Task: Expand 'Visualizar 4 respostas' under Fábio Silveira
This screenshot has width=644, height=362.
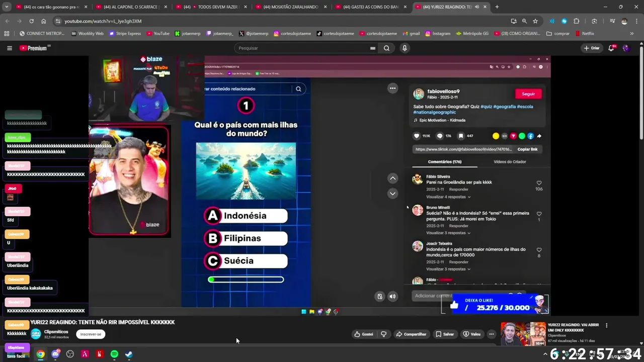Action: pyautogui.click(x=448, y=197)
